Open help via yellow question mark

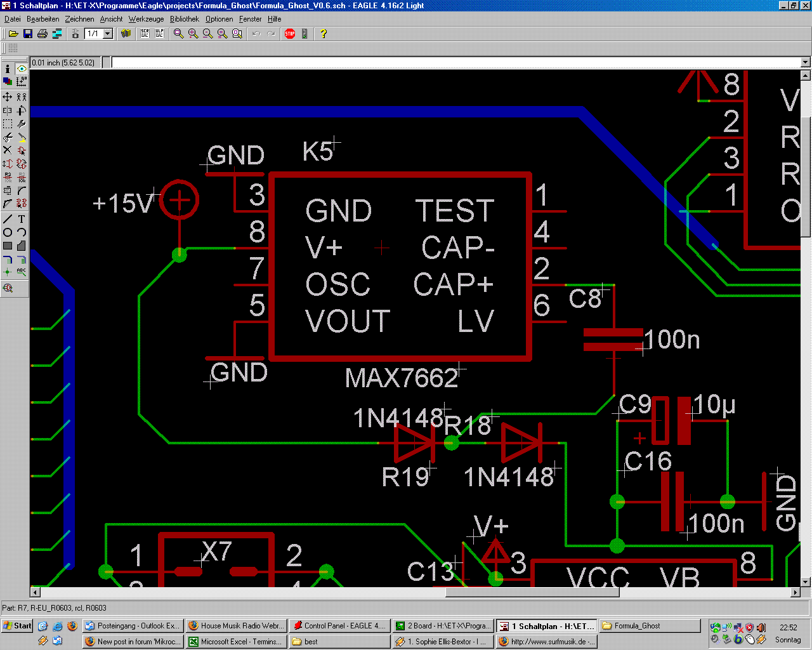coord(323,34)
